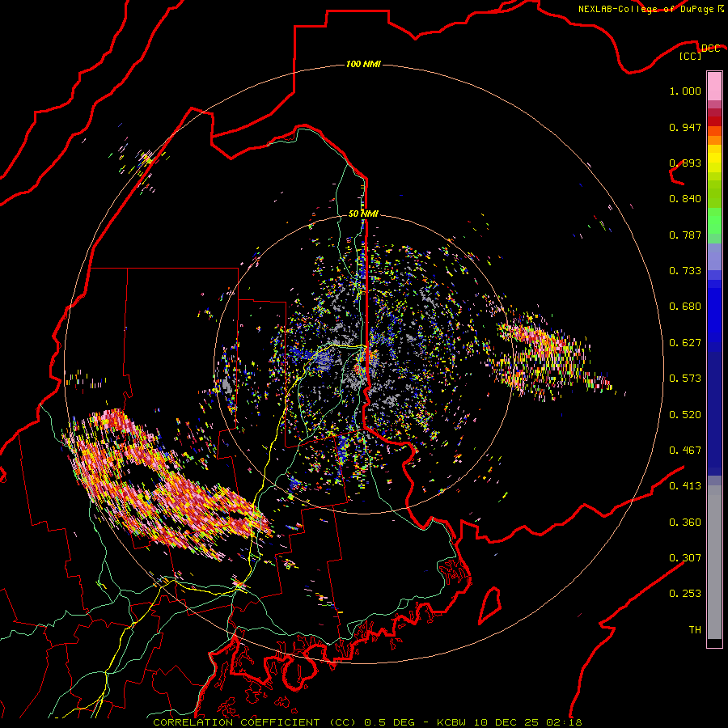
Task: Click the [CC] units label above color bar
Action: coord(691,56)
